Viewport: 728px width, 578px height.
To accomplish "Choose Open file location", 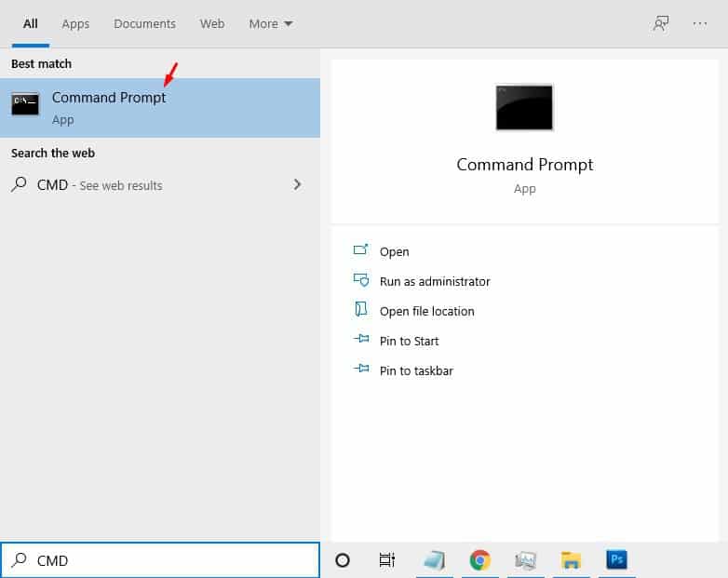I will coord(426,311).
